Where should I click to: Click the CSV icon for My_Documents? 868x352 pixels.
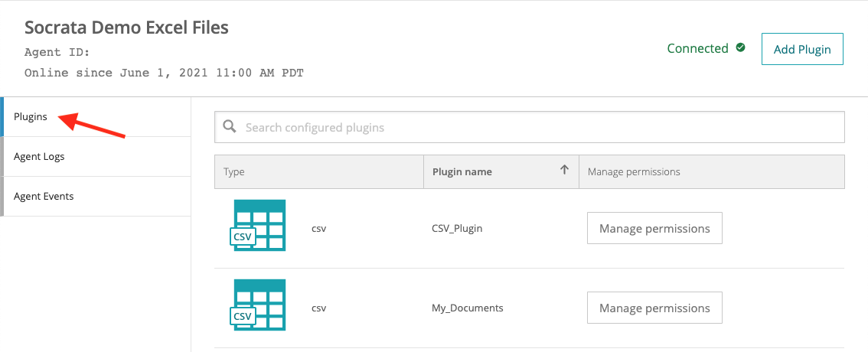[x=259, y=305]
